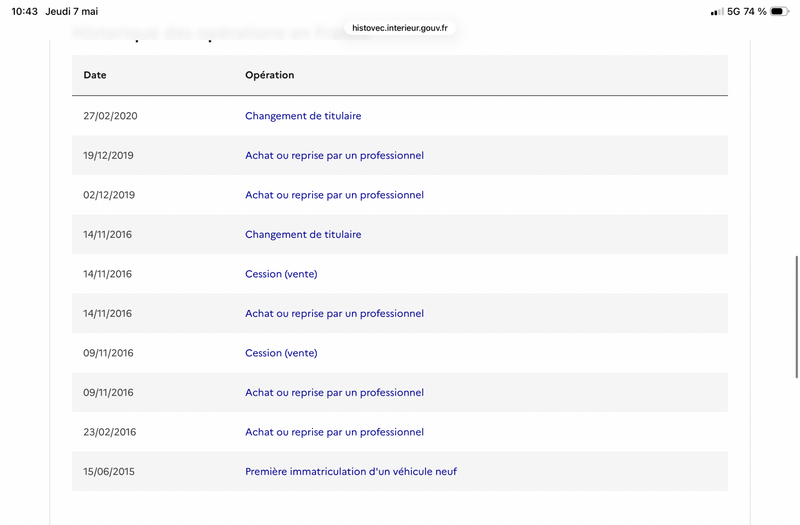Open Achat ou reprise link dated 09/11/2016
800x525 pixels.
(334, 392)
